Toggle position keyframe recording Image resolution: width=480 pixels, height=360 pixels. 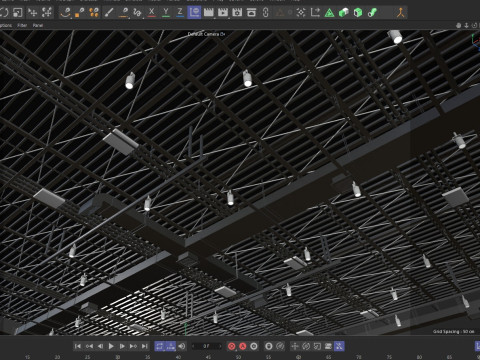295,346
